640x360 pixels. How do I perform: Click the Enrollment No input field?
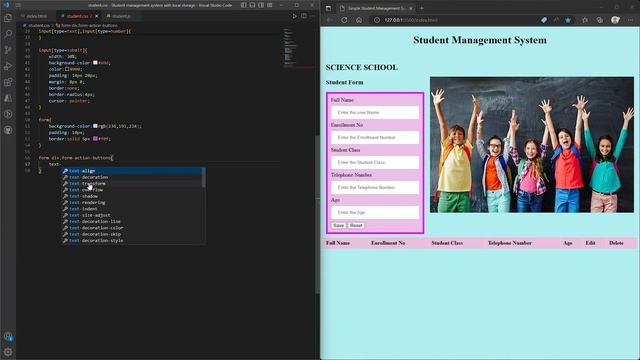pos(375,137)
